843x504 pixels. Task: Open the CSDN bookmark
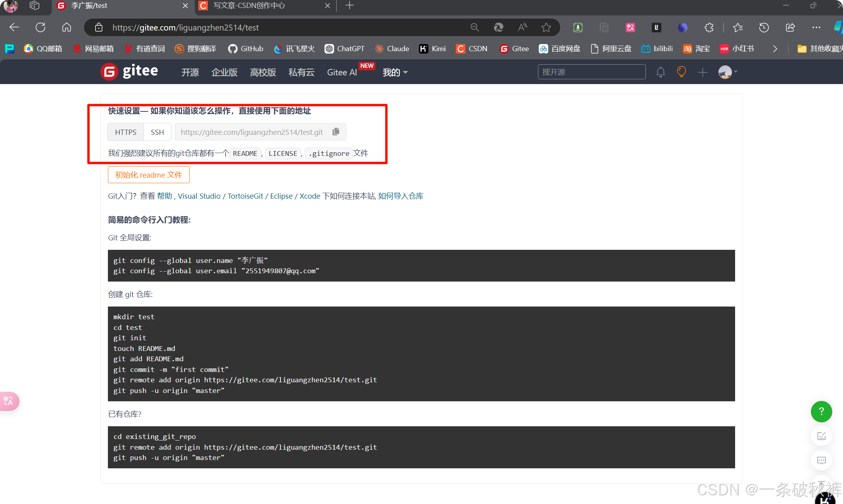[x=472, y=49]
